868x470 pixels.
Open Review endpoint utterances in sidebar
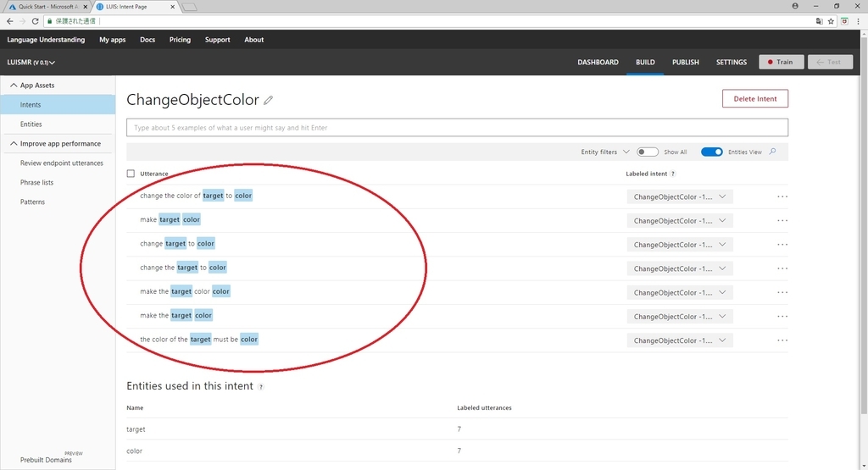click(61, 163)
